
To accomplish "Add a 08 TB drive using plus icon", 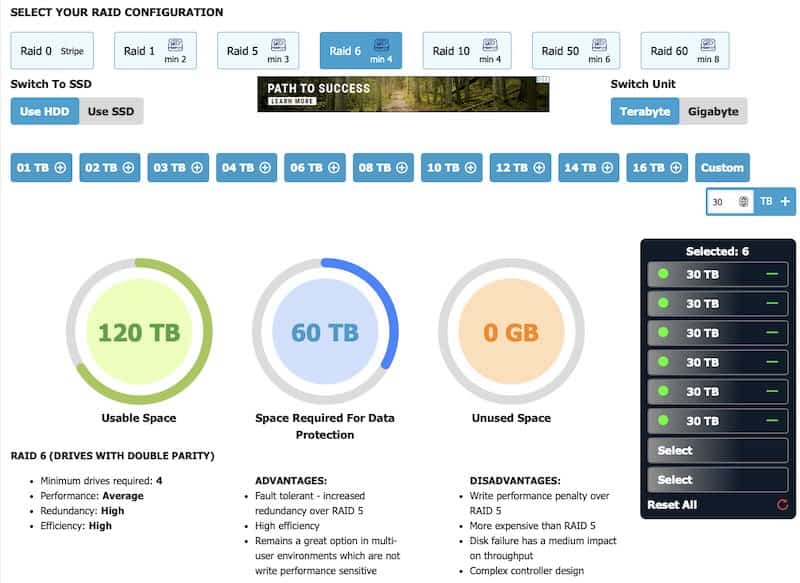I will (x=401, y=168).
